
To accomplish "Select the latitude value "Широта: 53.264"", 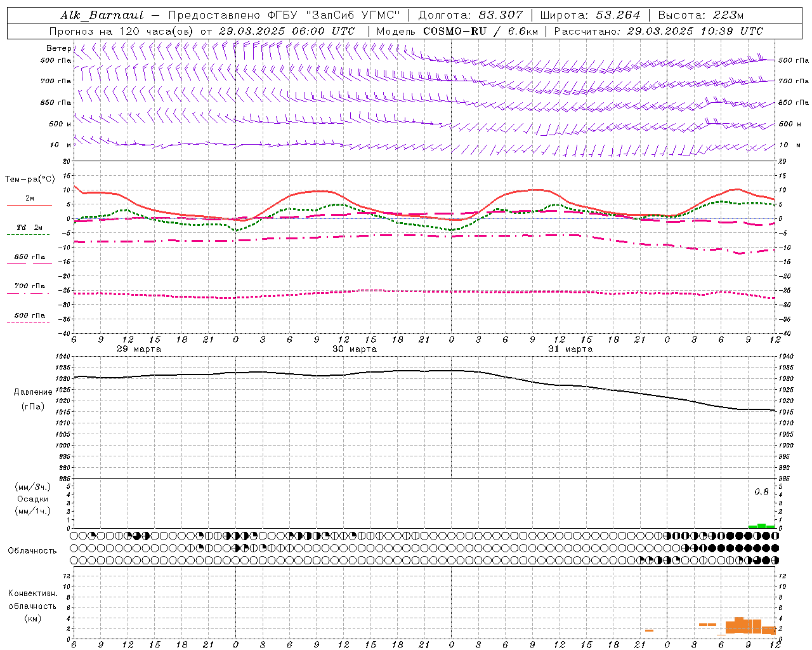I will (x=590, y=15).
